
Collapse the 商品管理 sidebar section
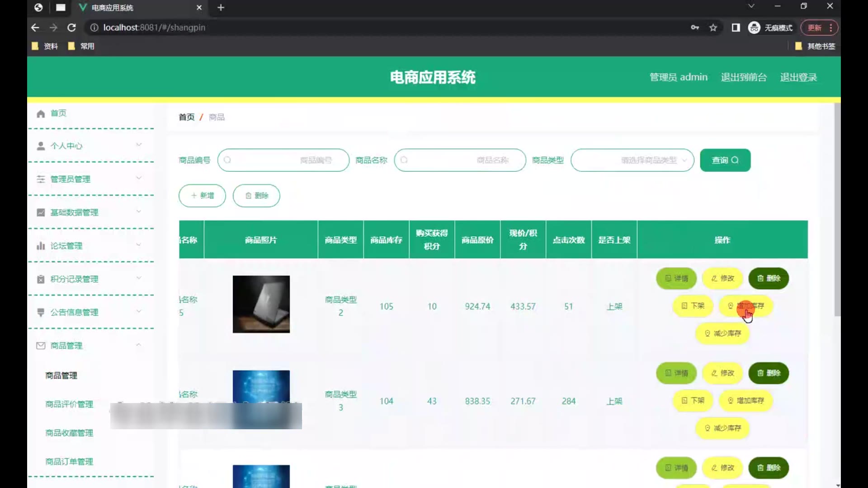[138, 345]
